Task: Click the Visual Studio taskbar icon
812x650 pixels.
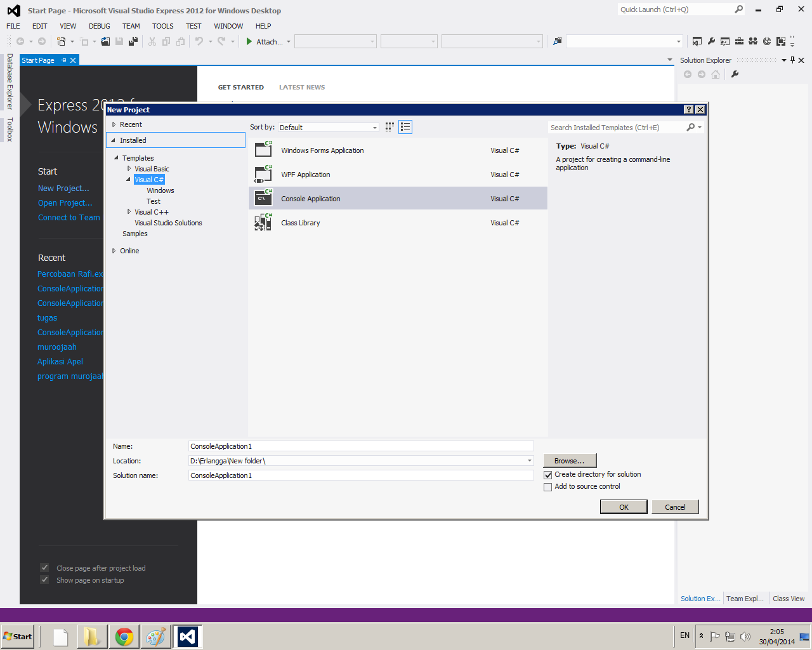Action: 188,637
